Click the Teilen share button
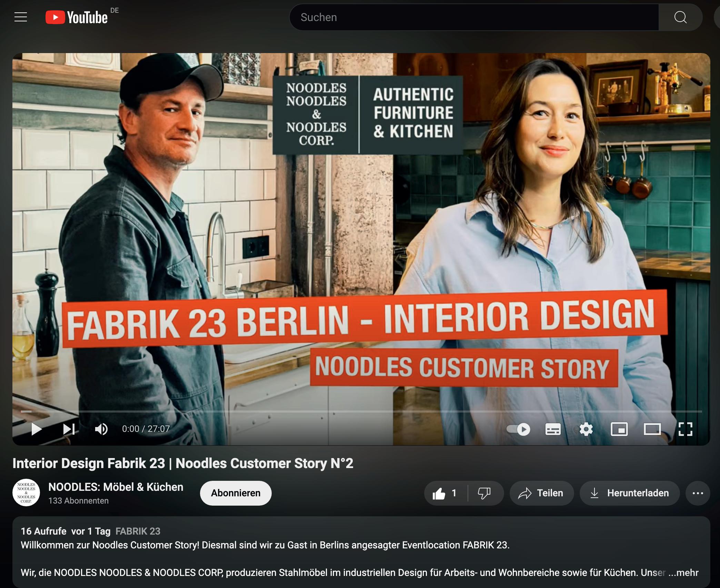Screen dimensions: 720x588 [x=541, y=493]
